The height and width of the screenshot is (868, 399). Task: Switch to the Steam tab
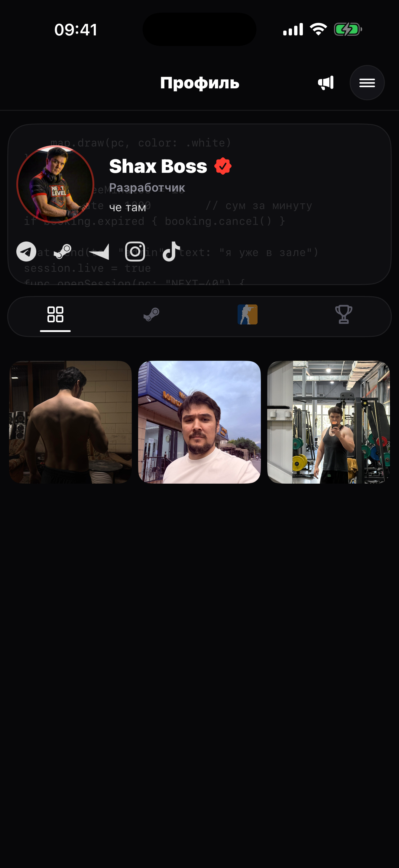[x=151, y=314]
